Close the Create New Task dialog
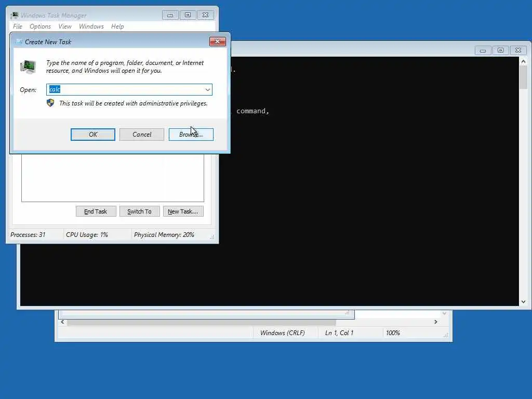The image size is (532, 399). tap(218, 42)
